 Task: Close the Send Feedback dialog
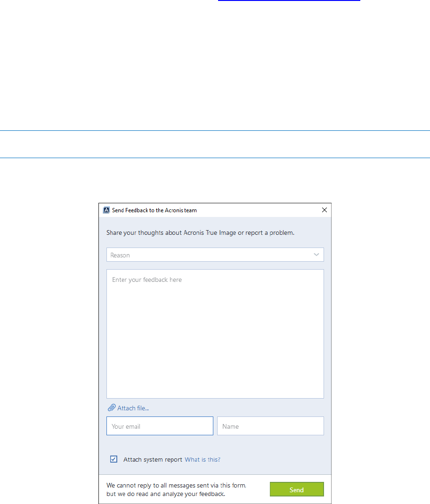[324, 210]
